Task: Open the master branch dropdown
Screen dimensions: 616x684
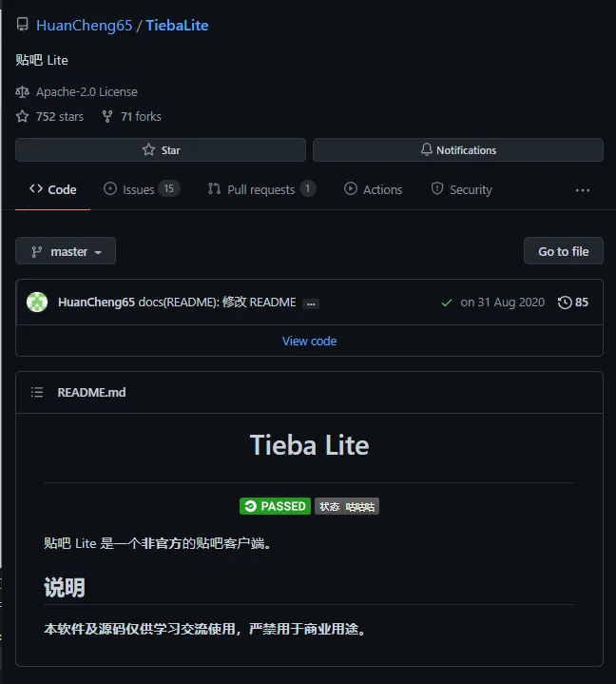Action: [x=66, y=251]
